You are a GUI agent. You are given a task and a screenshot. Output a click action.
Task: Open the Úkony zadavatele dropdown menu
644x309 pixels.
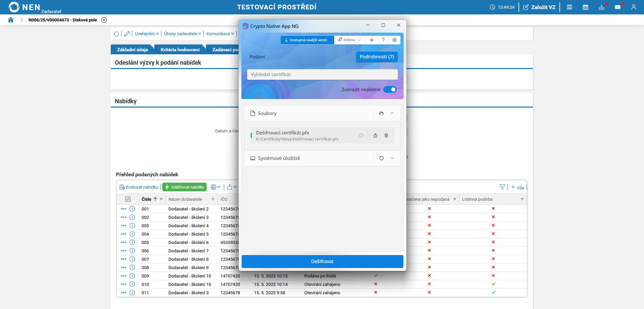point(182,34)
